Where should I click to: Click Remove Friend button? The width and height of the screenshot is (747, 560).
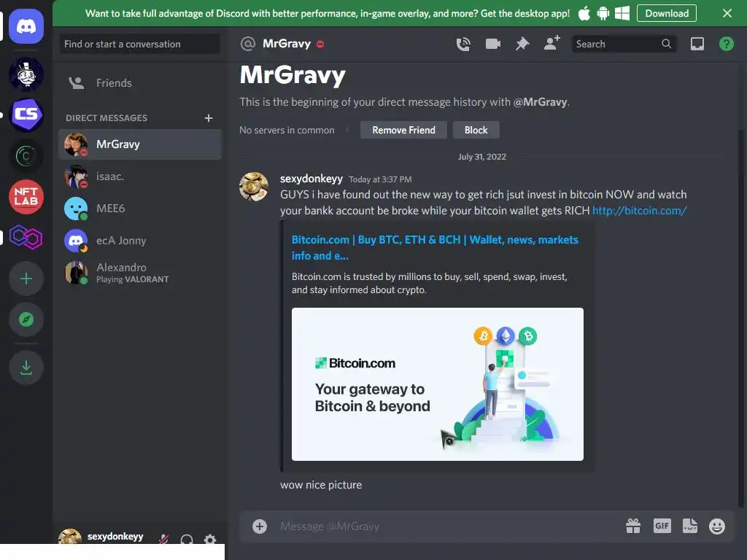point(403,130)
